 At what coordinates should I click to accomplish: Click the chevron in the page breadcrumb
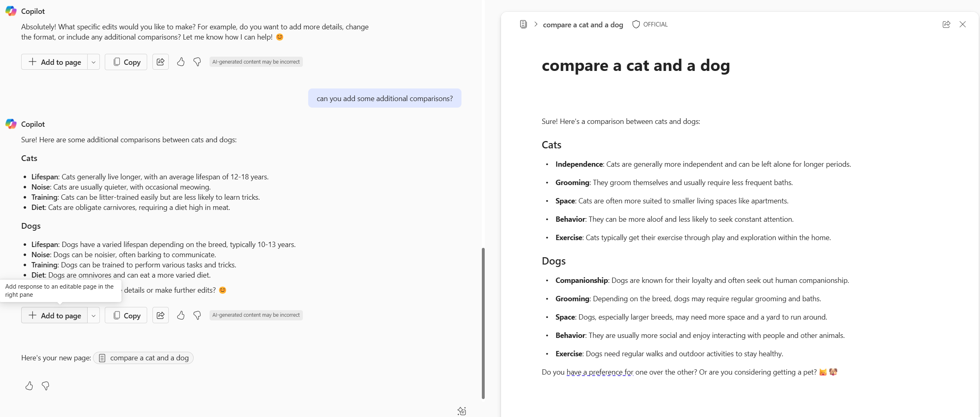pos(535,24)
